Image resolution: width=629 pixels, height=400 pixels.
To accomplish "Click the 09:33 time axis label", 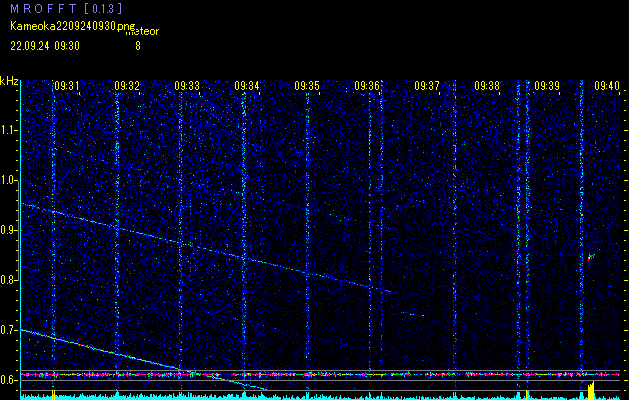I will pos(187,85).
